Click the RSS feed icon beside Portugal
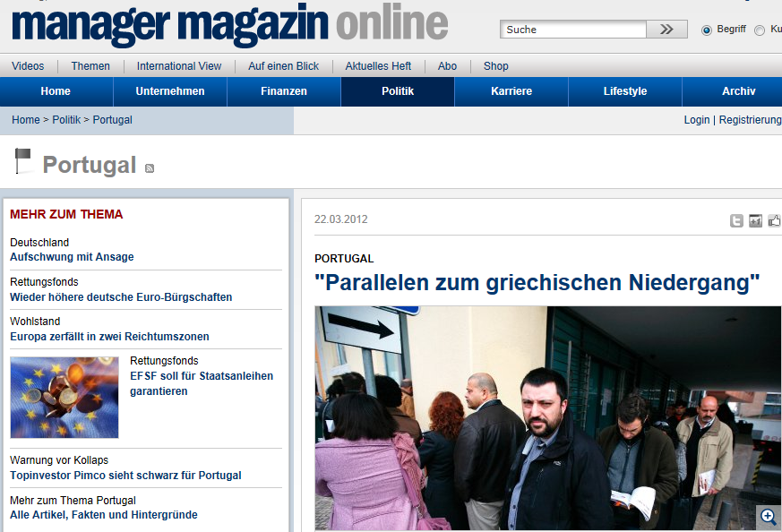Viewport: 782px width, 532px height. pyautogui.click(x=150, y=168)
